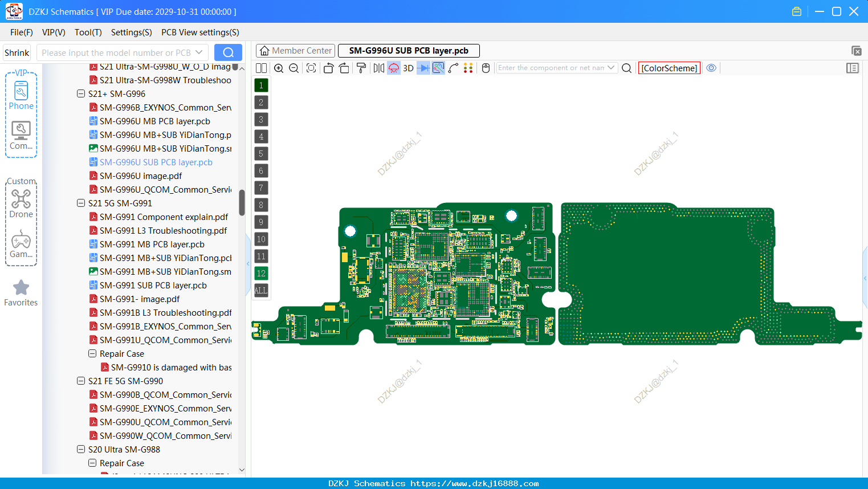Toggle the net highlight tool
This screenshot has width=868, height=489.
(x=438, y=68)
